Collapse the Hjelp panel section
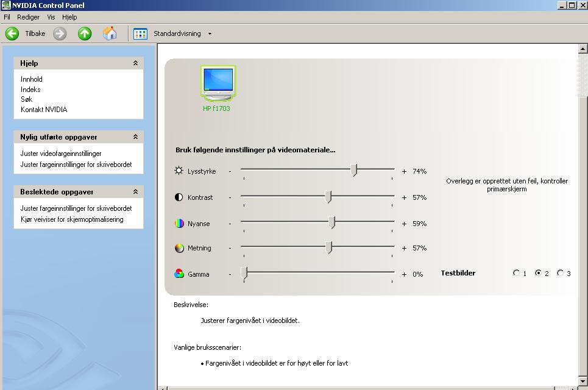The image size is (588, 390). coord(135,63)
